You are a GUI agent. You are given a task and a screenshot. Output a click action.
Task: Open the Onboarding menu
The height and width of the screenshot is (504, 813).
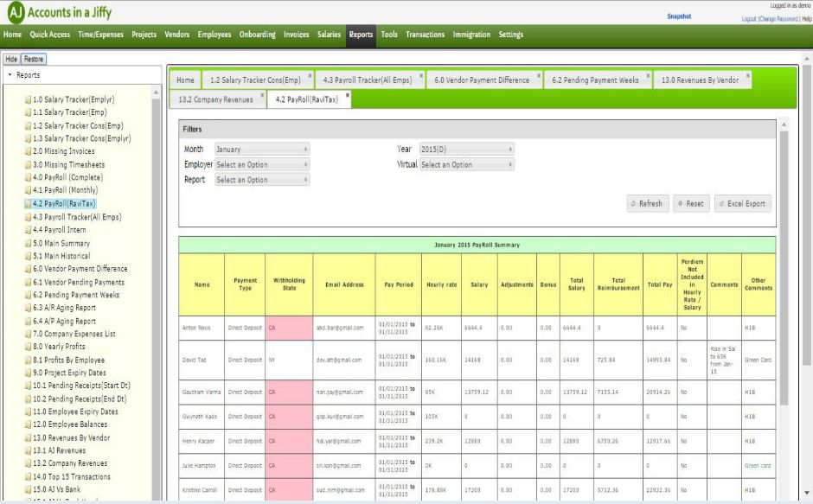[257, 35]
